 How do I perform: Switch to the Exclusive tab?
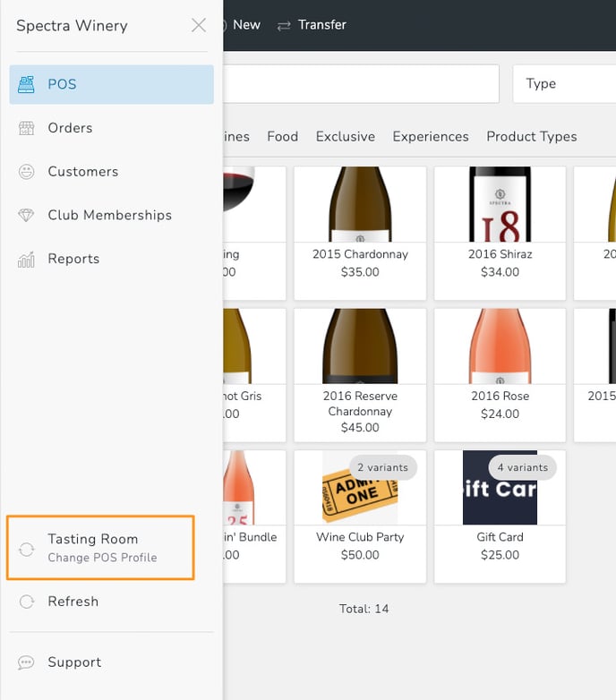coord(346,137)
